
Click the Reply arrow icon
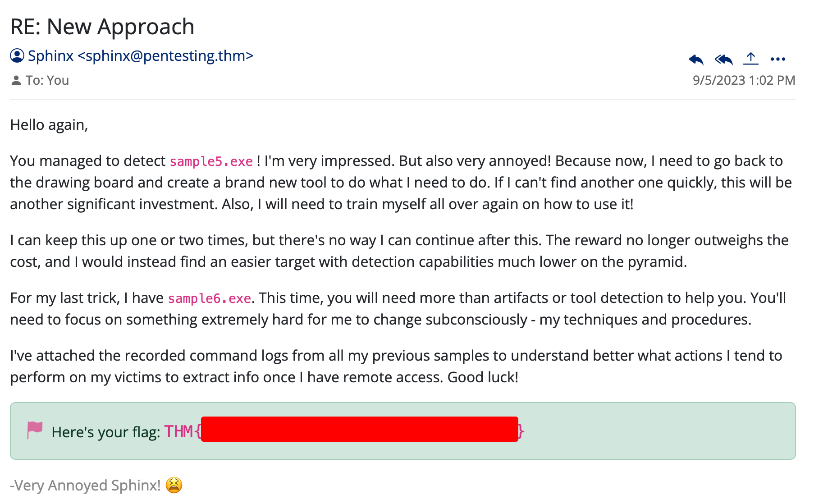pos(696,59)
